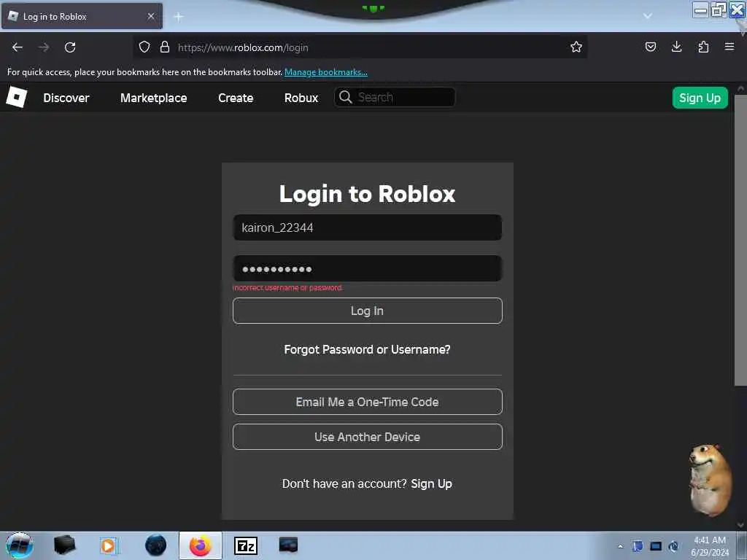
Task: Click the green Sign Up button
Action: click(x=700, y=98)
